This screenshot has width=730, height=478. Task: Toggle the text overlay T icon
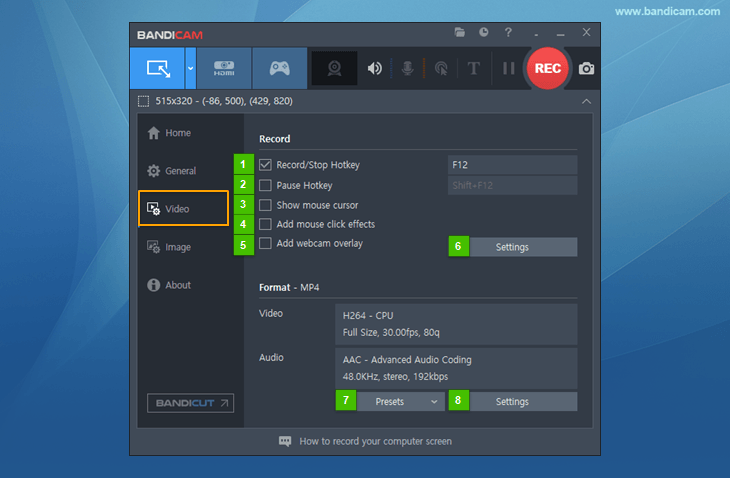coord(473,68)
